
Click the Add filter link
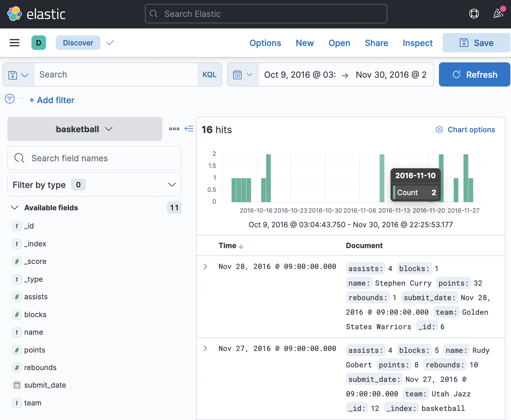(52, 100)
